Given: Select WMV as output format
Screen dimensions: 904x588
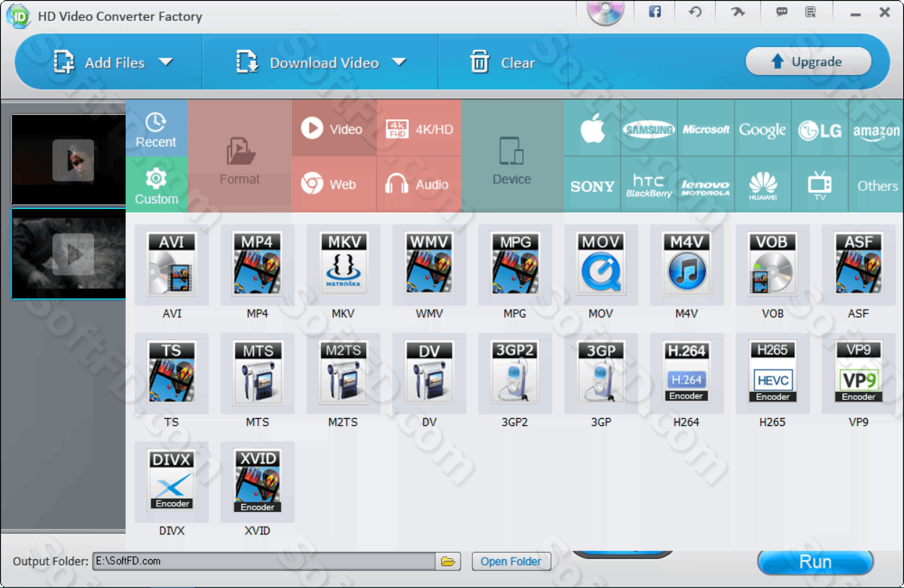Looking at the screenshot, I should [429, 265].
